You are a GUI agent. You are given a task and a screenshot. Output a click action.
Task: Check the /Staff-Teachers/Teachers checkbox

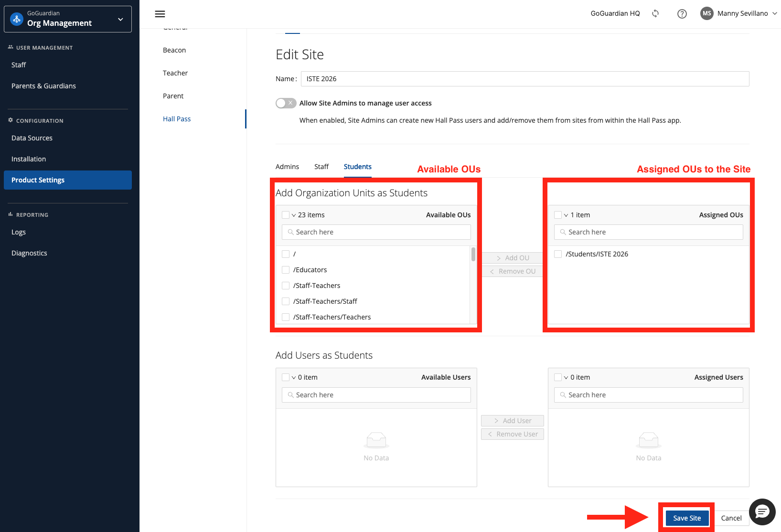tap(286, 317)
